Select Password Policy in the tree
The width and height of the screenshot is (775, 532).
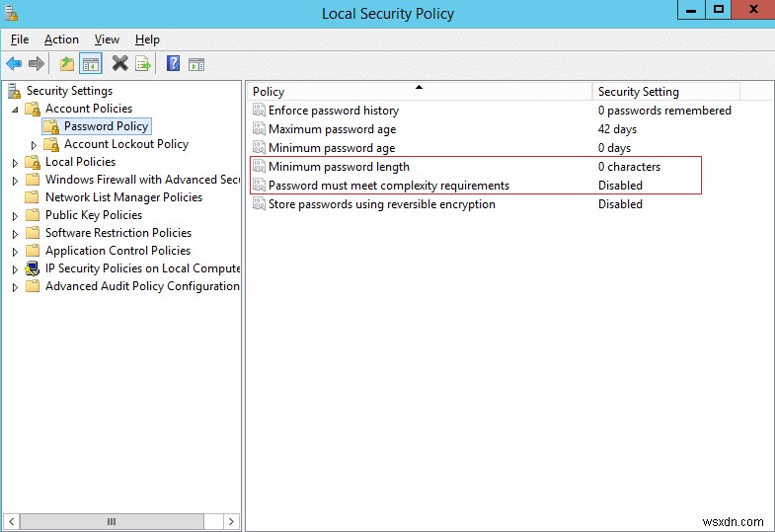click(x=106, y=126)
